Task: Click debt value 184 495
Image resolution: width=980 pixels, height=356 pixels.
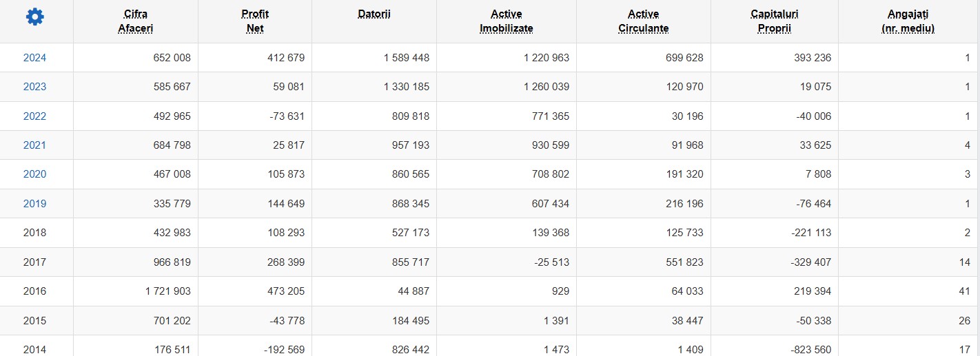Action: 410,321
